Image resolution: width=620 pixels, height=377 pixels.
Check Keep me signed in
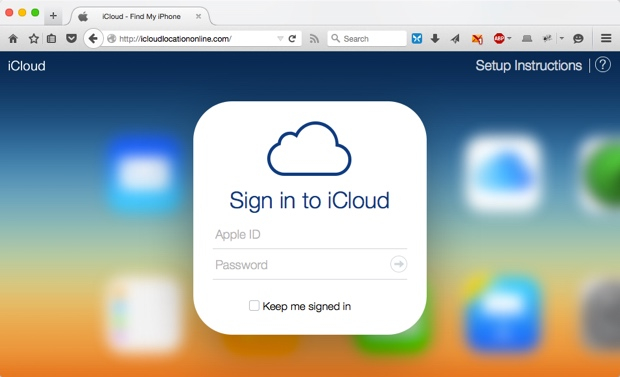point(254,305)
